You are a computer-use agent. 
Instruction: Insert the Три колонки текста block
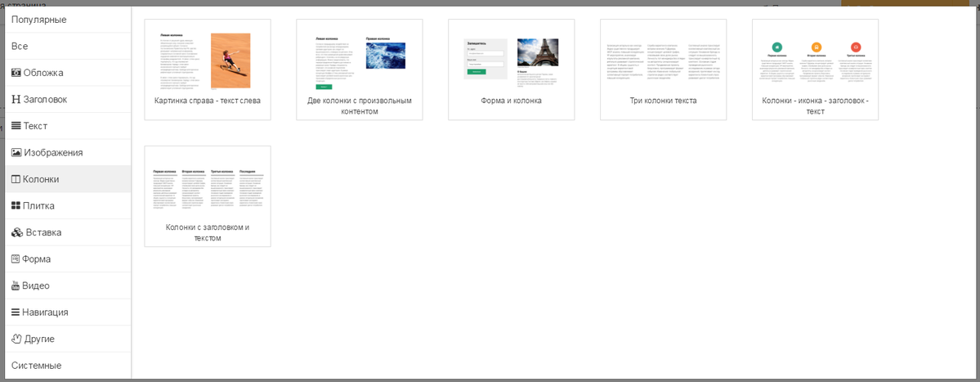[x=664, y=70]
